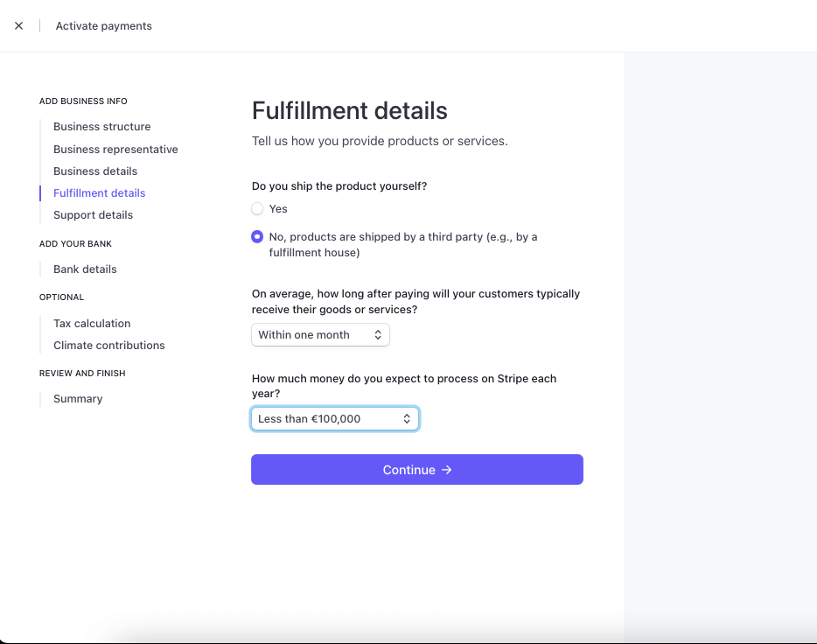Click the Yes option label text
This screenshot has height=644, width=817.
pyautogui.click(x=278, y=209)
